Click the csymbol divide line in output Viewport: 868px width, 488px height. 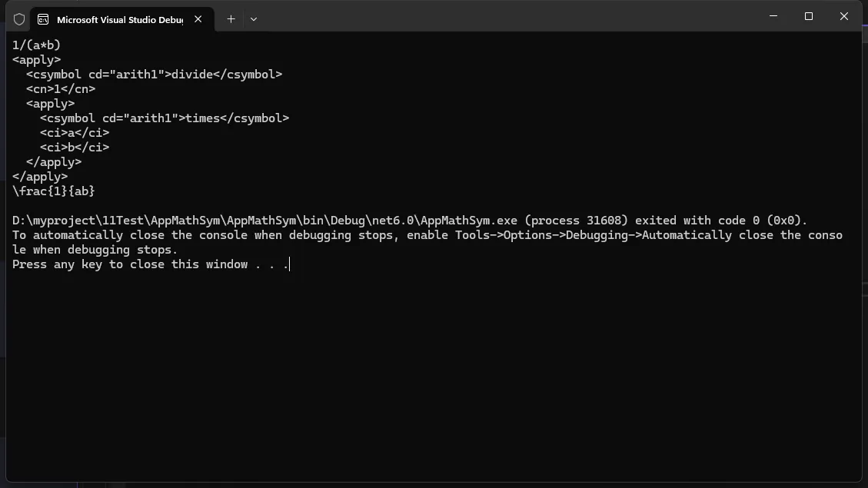154,75
